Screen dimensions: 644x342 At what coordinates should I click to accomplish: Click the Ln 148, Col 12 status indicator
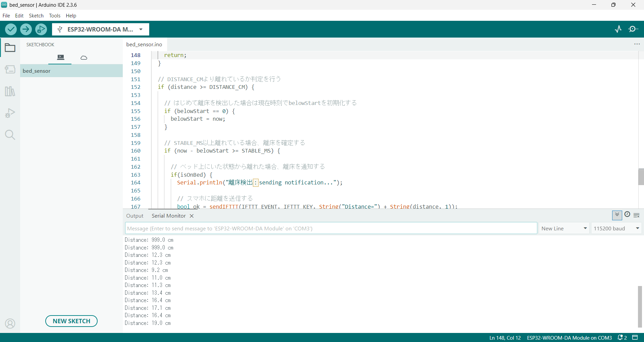coord(505,338)
